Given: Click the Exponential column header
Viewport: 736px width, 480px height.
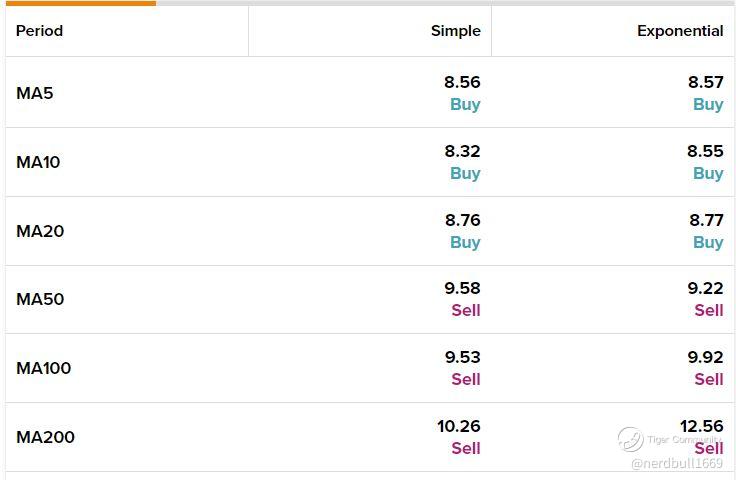Looking at the screenshot, I should pyautogui.click(x=680, y=31).
